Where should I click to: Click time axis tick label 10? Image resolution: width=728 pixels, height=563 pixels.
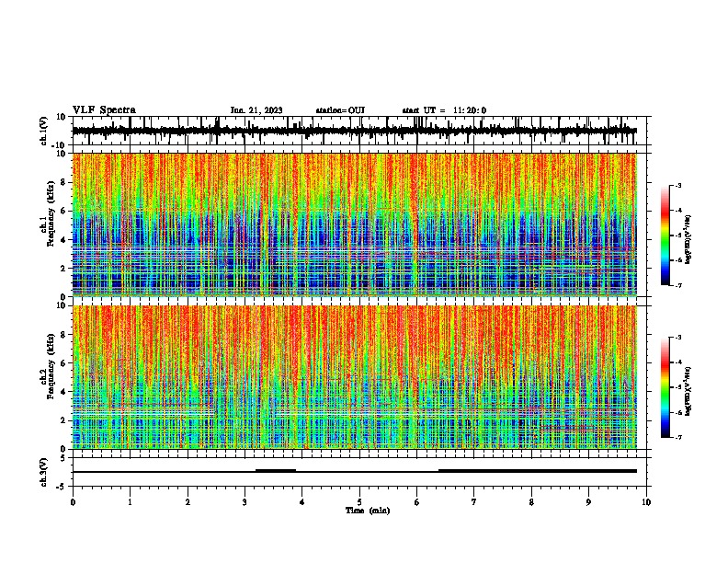coord(646,502)
